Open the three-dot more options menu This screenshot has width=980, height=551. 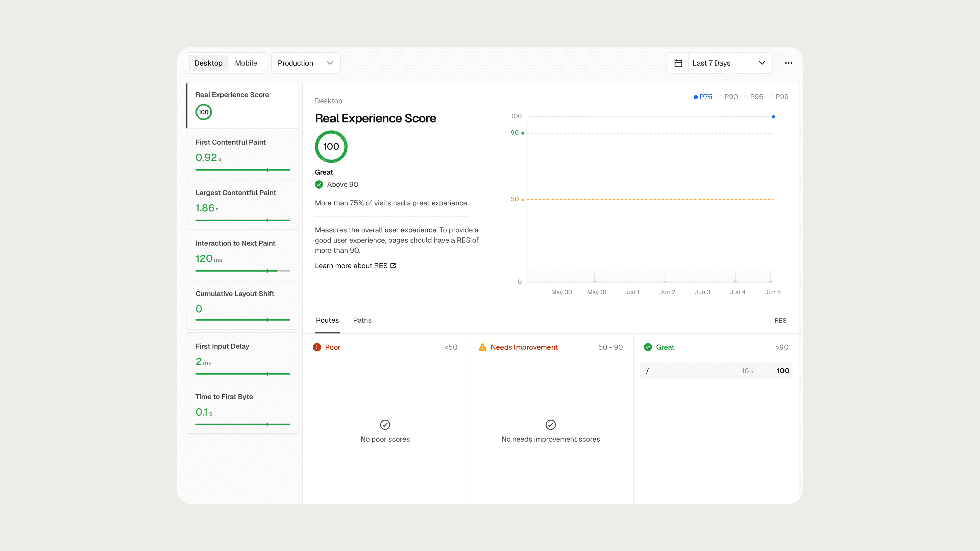click(788, 63)
